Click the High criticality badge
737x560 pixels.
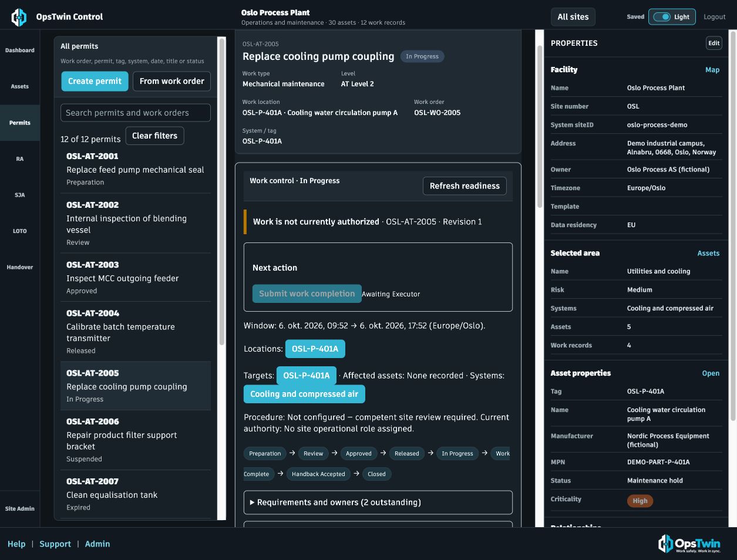coord(640,501)
